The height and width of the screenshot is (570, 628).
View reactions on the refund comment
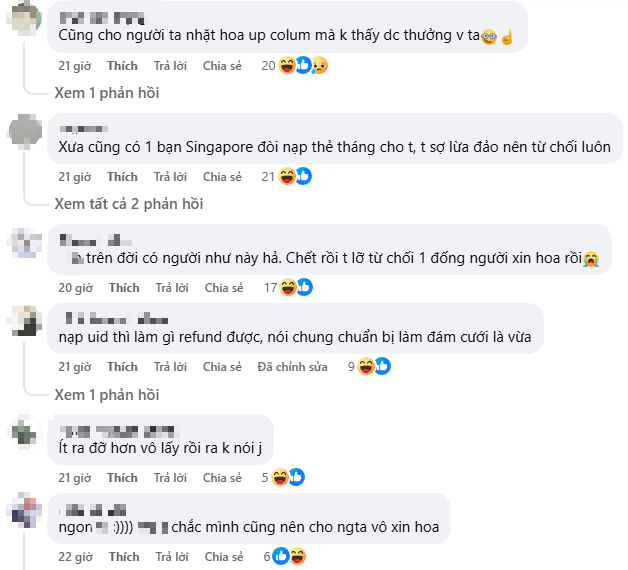374,367
